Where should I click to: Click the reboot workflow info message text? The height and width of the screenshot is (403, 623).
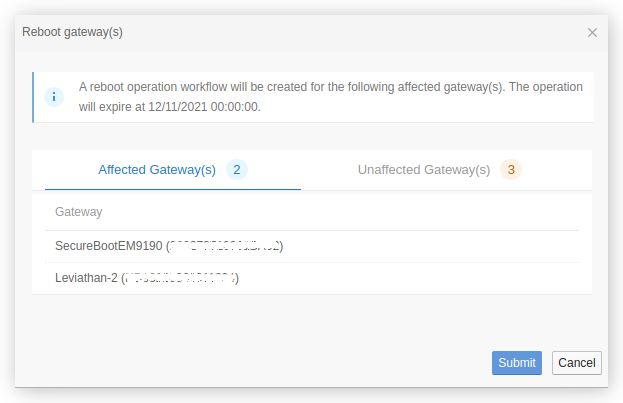click(x=331, y=97)
